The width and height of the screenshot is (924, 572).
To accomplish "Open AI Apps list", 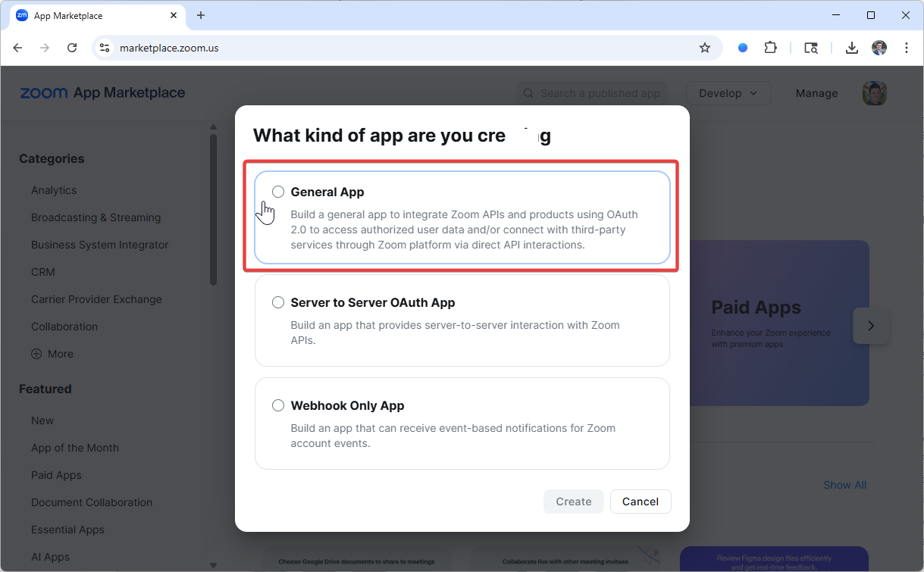I will click(50, 557).
